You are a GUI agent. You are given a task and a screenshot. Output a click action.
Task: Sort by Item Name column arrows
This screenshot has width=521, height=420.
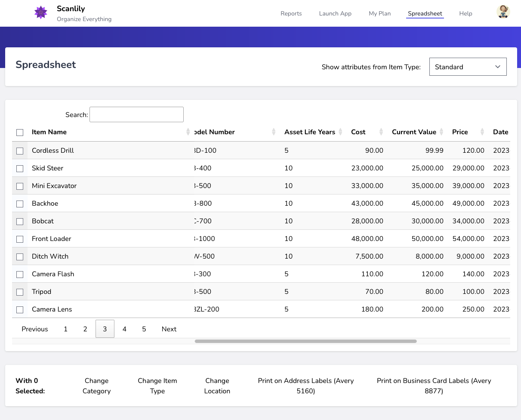pos(188,132)
